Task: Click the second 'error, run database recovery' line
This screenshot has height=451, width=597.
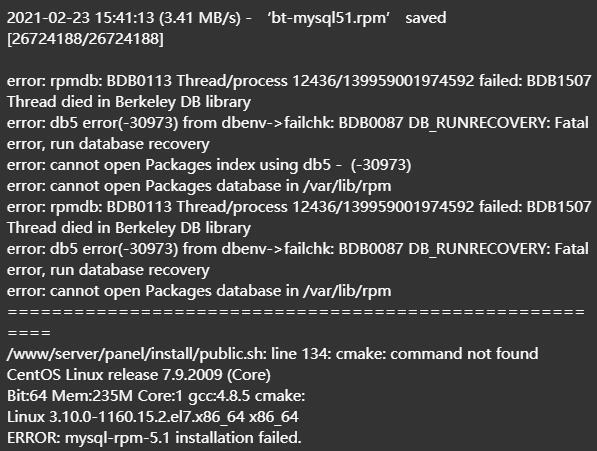Action: click(x=108, y=270)
